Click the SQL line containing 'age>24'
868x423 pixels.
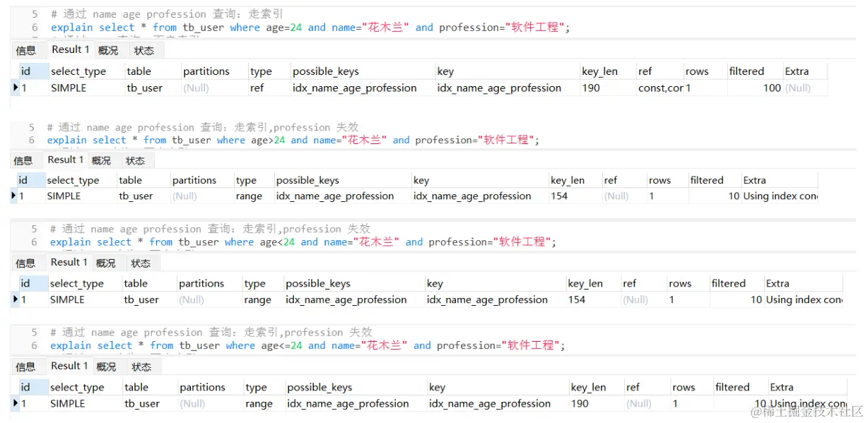293,140
